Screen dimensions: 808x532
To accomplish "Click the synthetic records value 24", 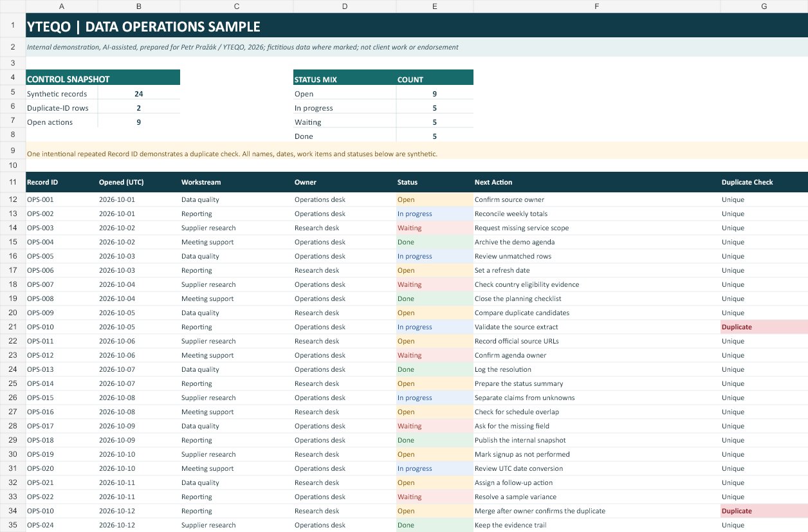I will pyautogui.click(x=139, y=94).
